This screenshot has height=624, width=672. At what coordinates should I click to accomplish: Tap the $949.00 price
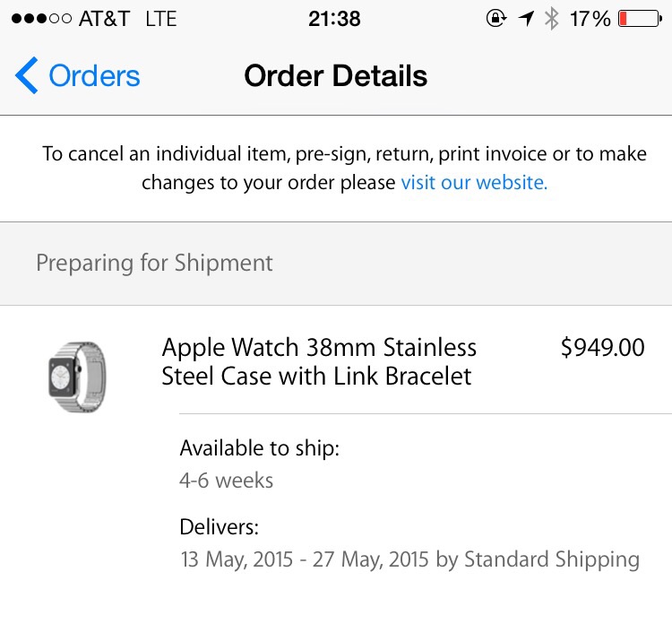pyautogui.click(x=602, y=348)
